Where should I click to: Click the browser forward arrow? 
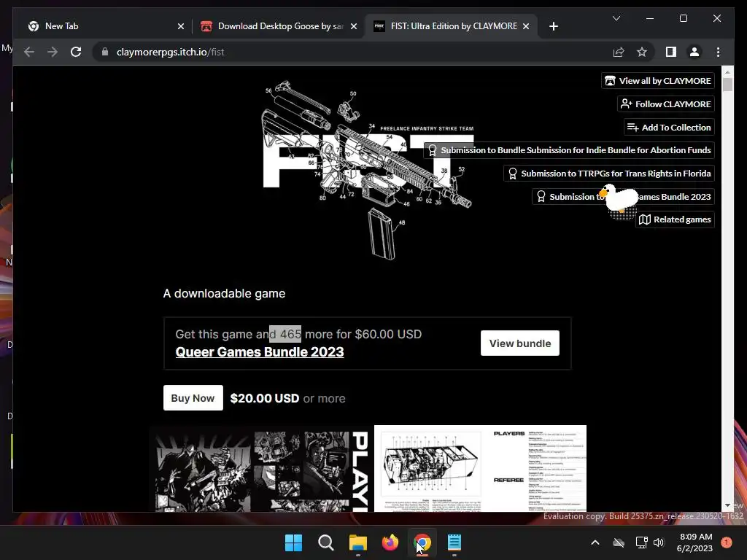pos(53,52)
